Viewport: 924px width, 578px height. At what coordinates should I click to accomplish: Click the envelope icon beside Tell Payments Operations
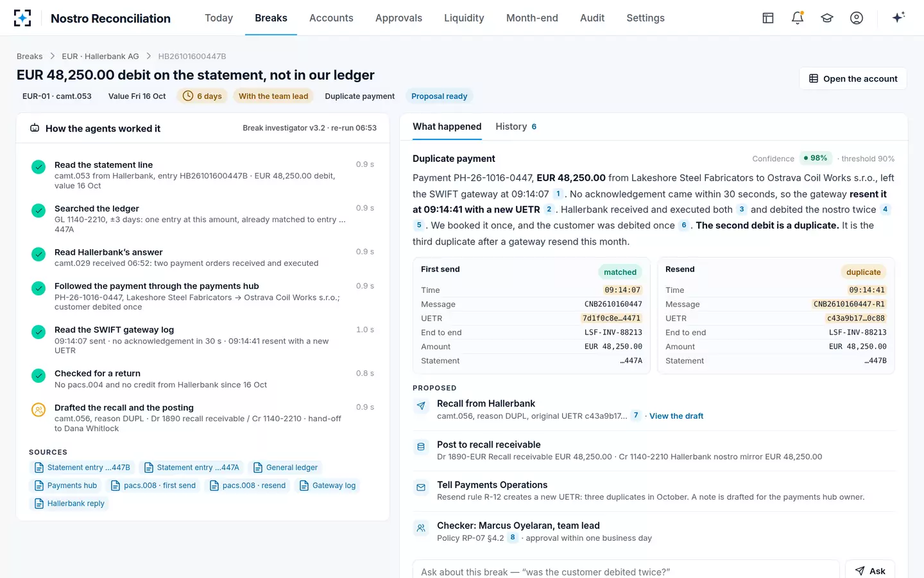click(421, 487)
